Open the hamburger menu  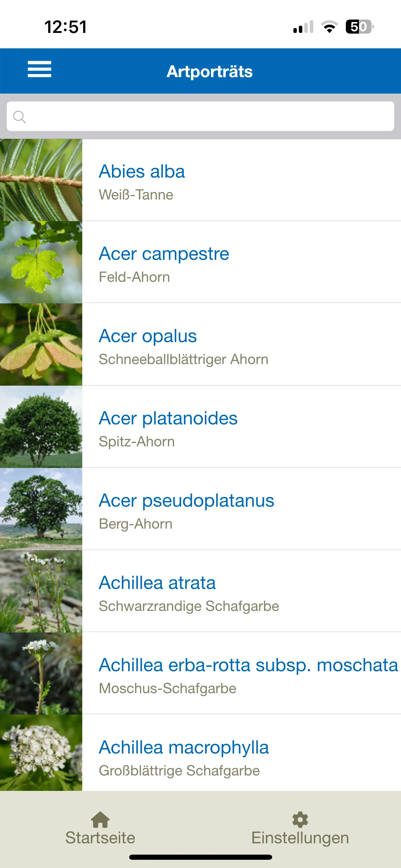(x=39, y=69)
